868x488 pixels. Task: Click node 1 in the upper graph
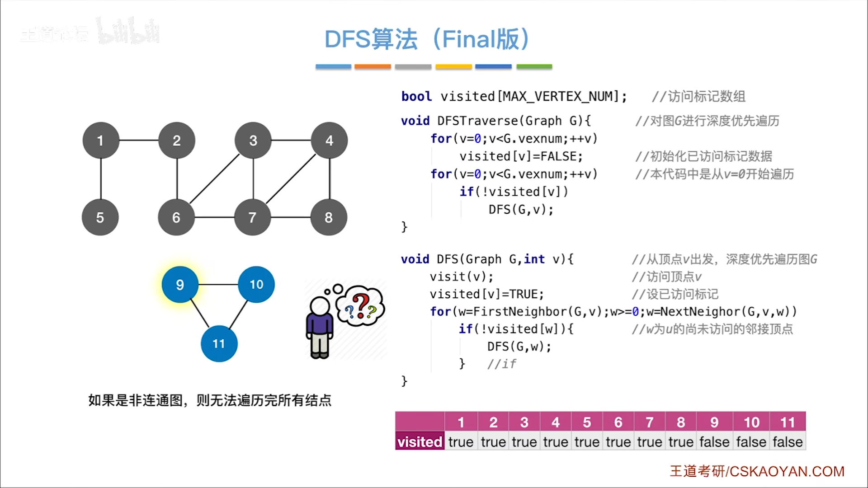click(100, 140)
